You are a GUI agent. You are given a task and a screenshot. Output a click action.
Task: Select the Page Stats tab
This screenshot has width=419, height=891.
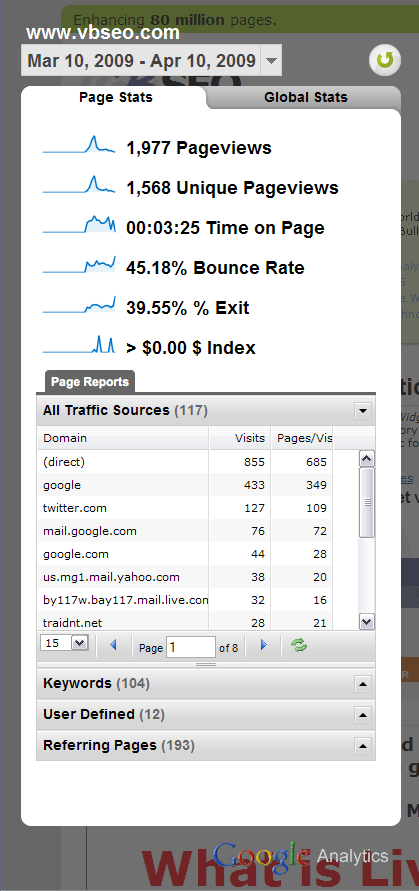(x=115, y=97)
